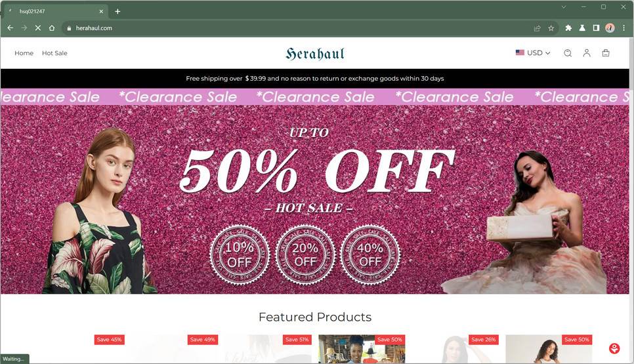Go to the browser home icon
This screenshot has width=634, height=364.
click(x=52, y=28)
